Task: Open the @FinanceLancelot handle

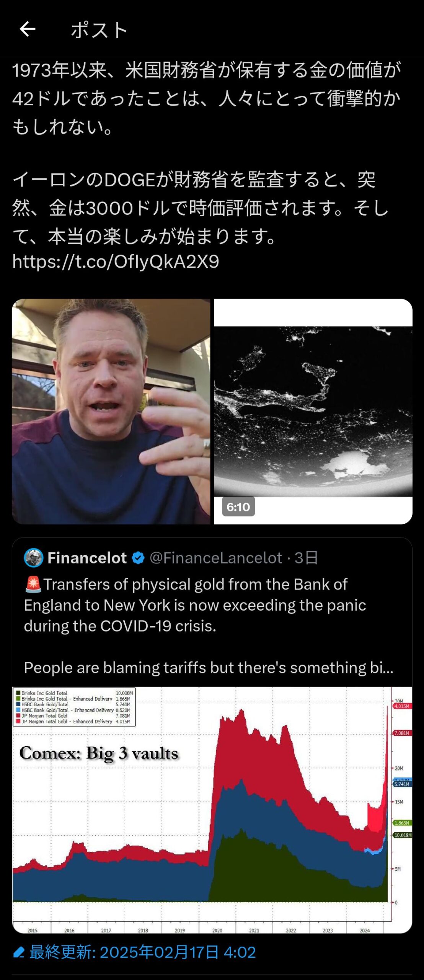Action: pos(215,558)
